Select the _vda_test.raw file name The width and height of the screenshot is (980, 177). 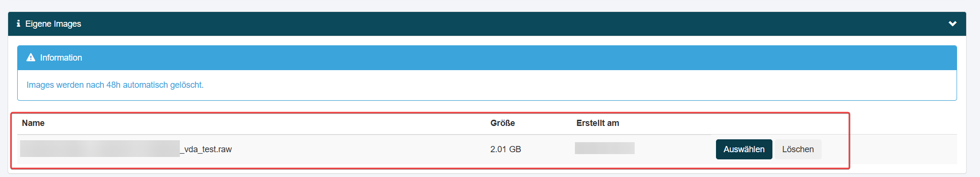coord(206,149)
